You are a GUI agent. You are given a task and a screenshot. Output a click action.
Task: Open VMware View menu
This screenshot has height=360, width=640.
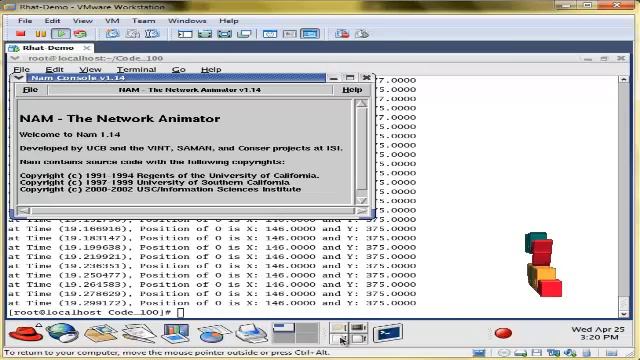coord(82,21)
